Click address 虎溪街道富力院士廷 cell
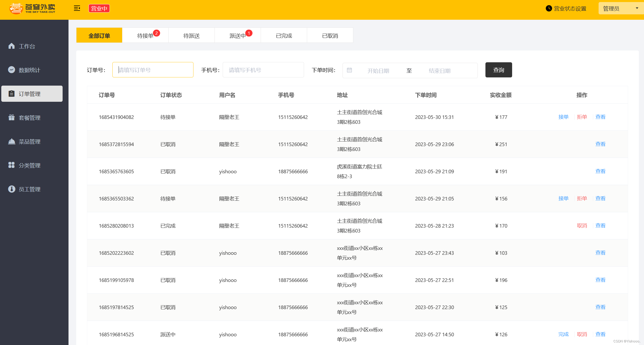The width and height of the screenshot is (644, 345). point(359,171)
